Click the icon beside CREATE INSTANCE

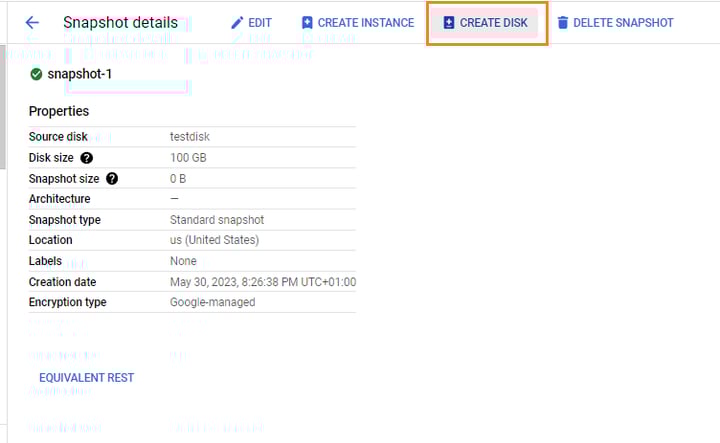click(x=307, y=22)
